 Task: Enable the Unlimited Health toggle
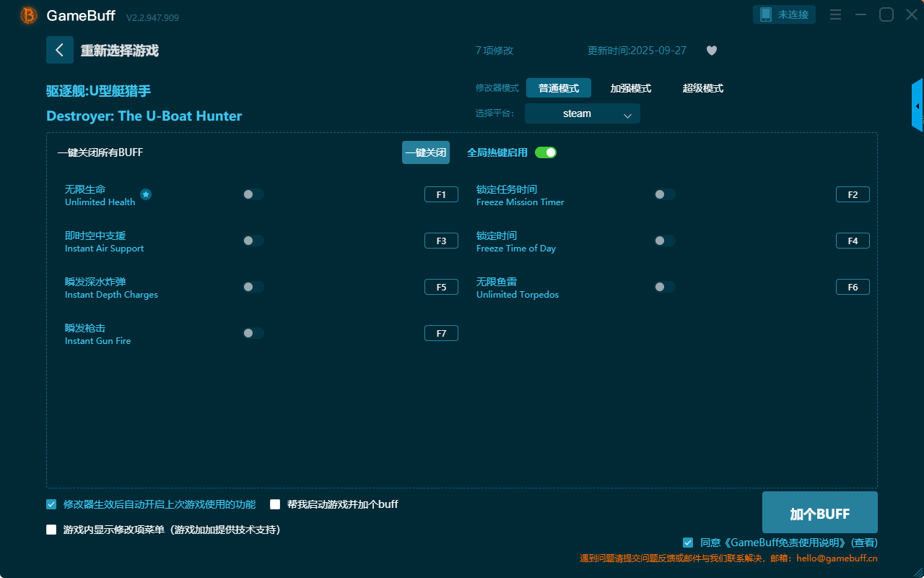click(253, 194)
